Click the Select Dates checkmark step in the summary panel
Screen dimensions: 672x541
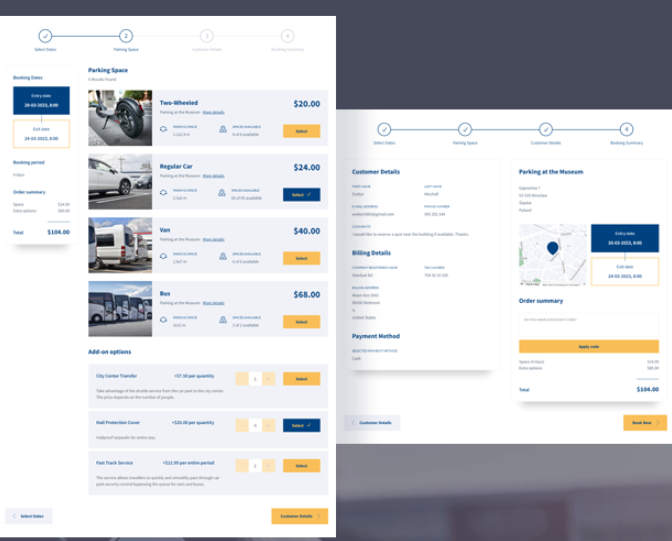coord(384,129)
